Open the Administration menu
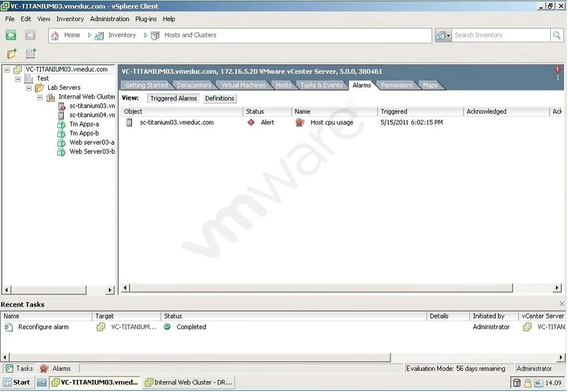This screenshot has width=568, height=392. tap(110, 19)
